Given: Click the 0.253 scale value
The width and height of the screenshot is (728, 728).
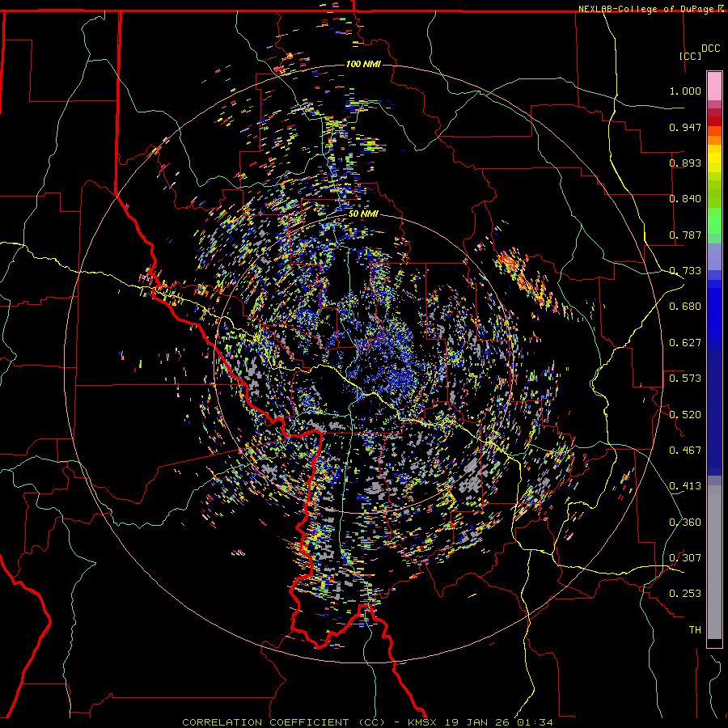Looking at the screenshot, I should [685, 594].
